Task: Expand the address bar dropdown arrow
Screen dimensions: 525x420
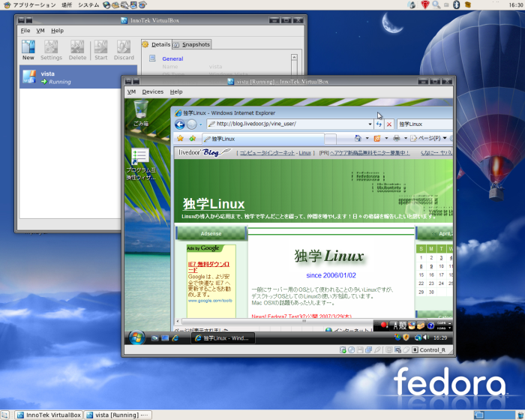Action: coord(370,124)
